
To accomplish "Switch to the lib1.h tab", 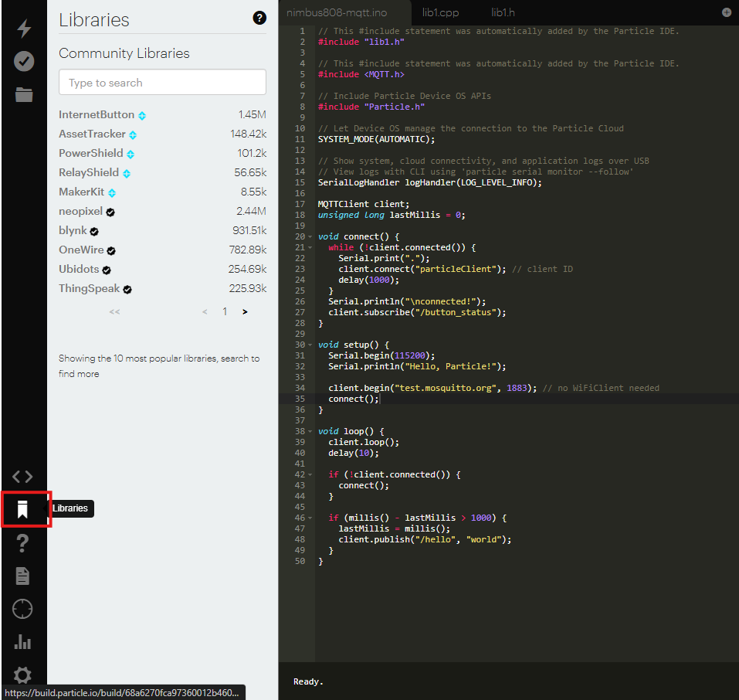I will (x=503, y=12).
